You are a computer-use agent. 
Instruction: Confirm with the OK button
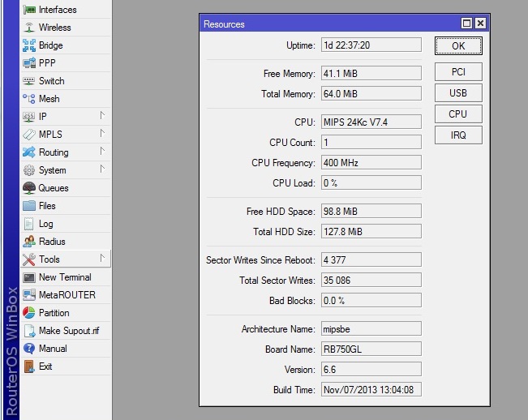[x=458, y=45]
